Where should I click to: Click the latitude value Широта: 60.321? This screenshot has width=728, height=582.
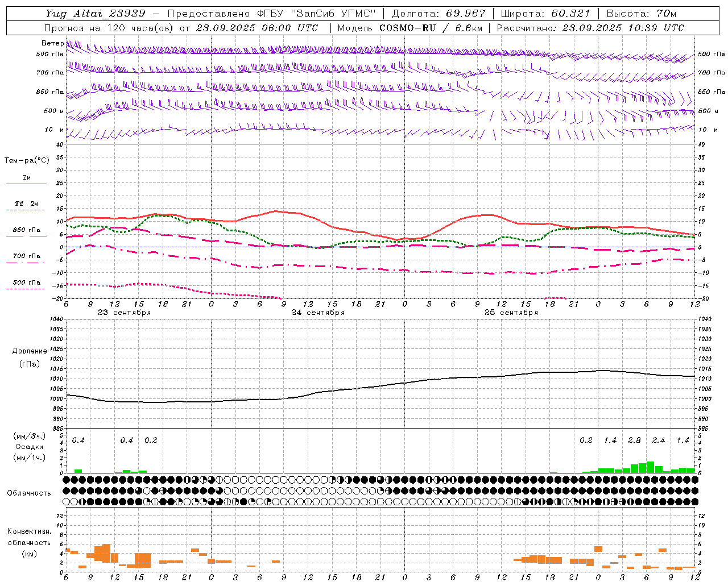[x=545, y=13]
